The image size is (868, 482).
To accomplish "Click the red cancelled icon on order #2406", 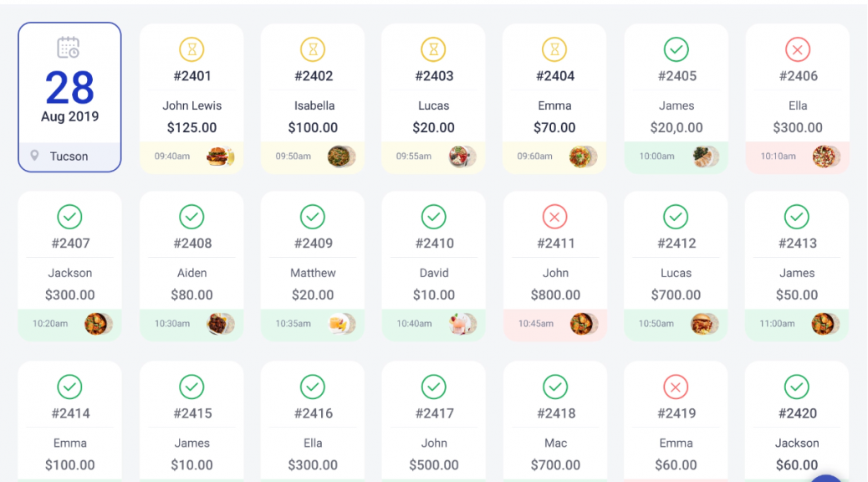I will pos(797,49).
